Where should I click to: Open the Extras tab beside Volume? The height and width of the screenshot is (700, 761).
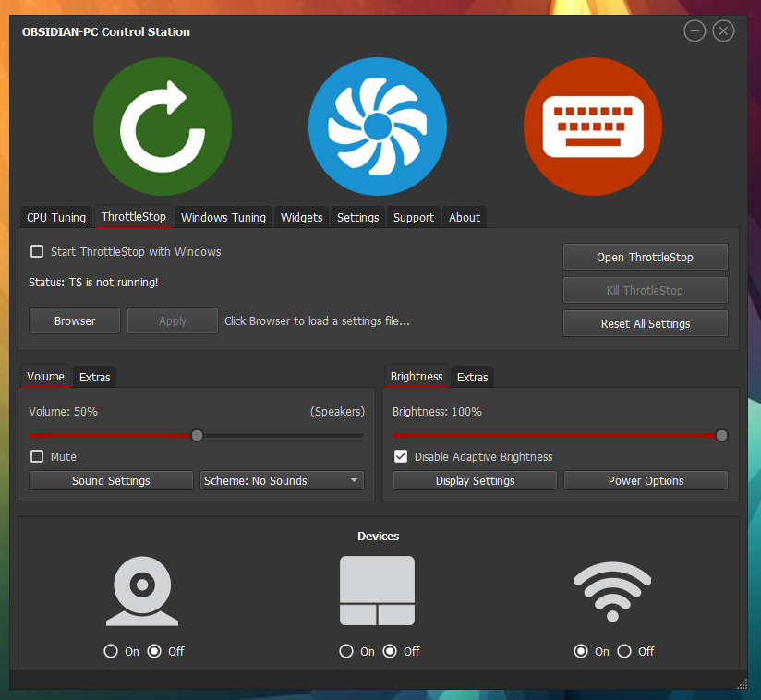[x=94, y=377]
